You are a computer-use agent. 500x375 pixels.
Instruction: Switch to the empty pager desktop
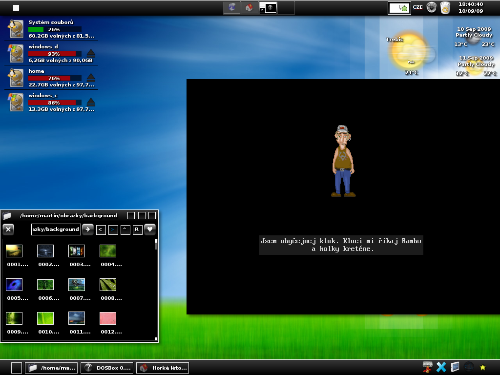pyautogui.click(x=286, y=8)
